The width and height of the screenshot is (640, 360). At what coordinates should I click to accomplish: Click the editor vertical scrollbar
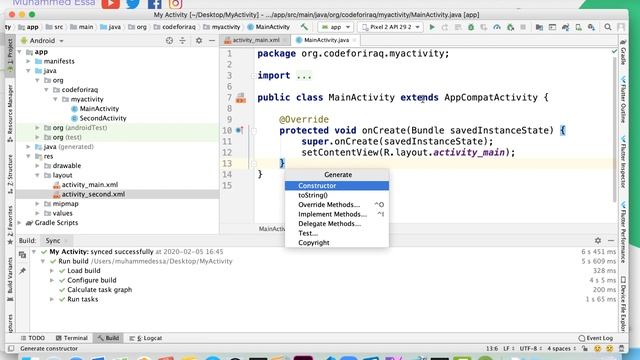614,130
